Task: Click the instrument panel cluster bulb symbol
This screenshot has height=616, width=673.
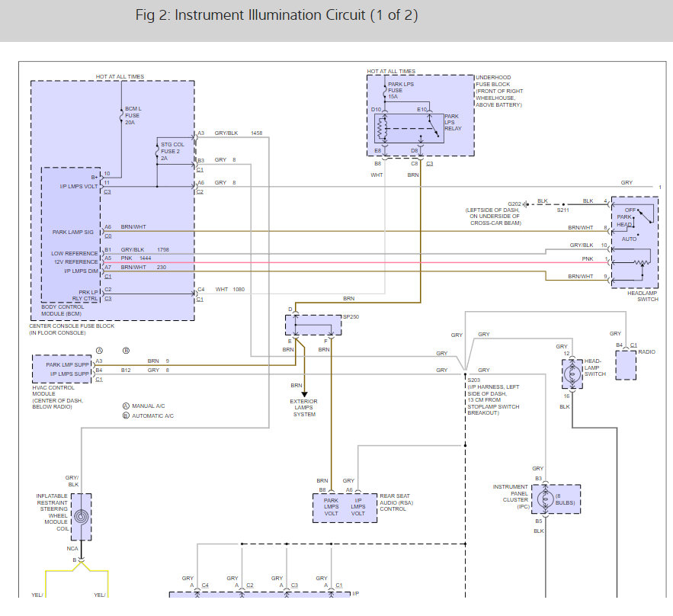Action: click(545, 499)
